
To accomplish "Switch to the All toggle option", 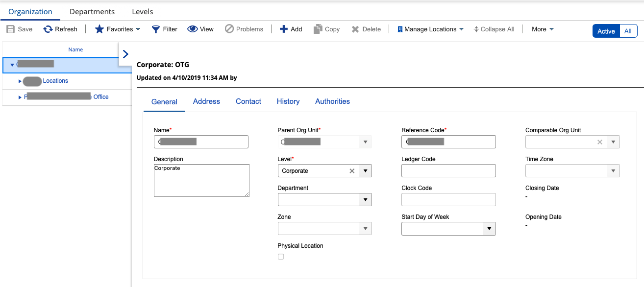I will [x=628, y=31].
